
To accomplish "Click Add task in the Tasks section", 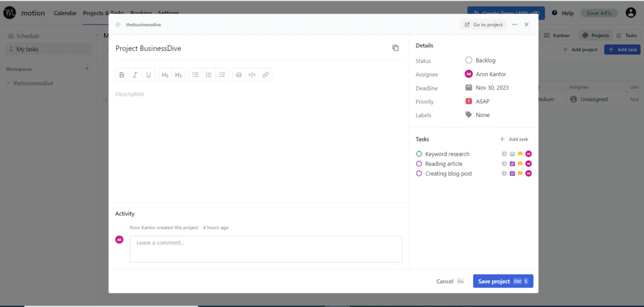I will click(x=514, y=139).
